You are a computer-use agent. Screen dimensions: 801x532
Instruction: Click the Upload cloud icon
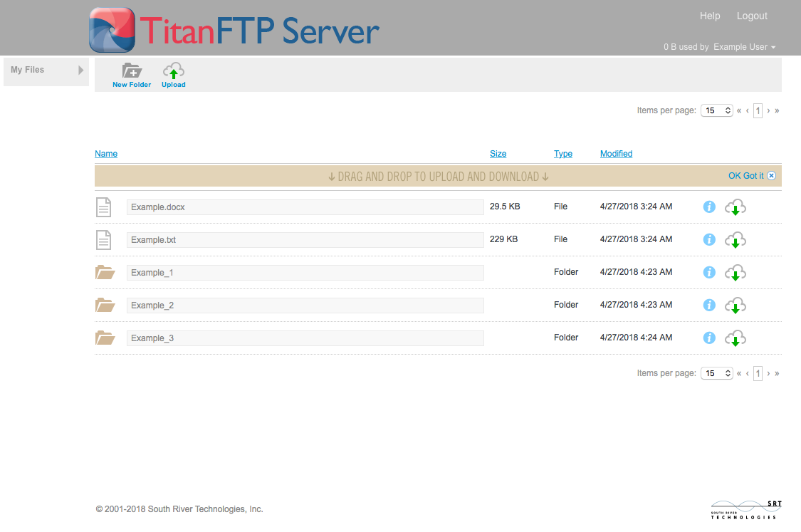(174, 71)
